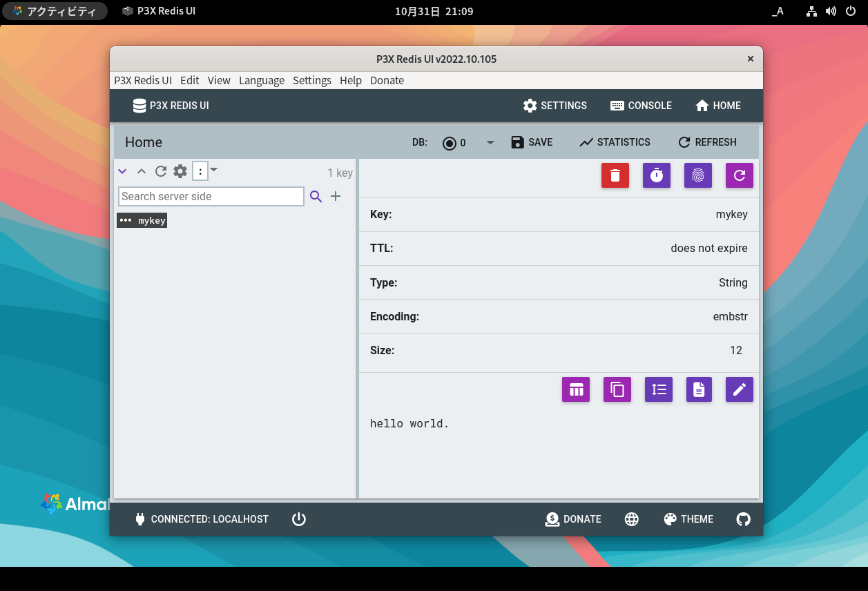Viewport: 868px width, 591px height.
Task: Open tree settings gear icon
Action: (x=180, y=171)
